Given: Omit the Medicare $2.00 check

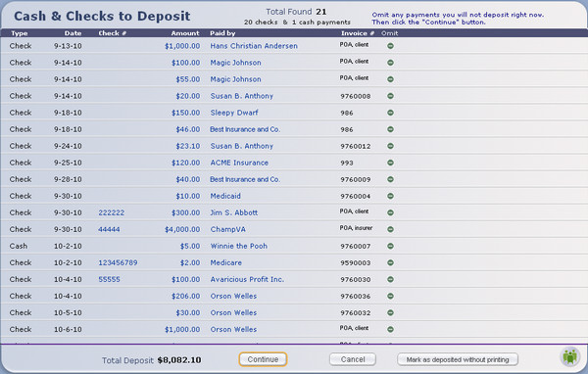Looking at the screenshot, I should point(390,262).
